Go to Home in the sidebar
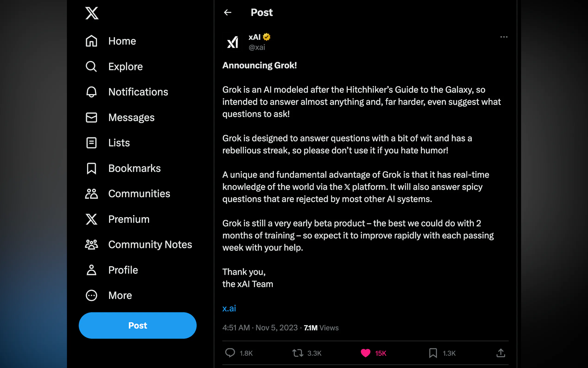Image resolution: width=588 pixels, height=368 pixels. [x=91, y=41]
